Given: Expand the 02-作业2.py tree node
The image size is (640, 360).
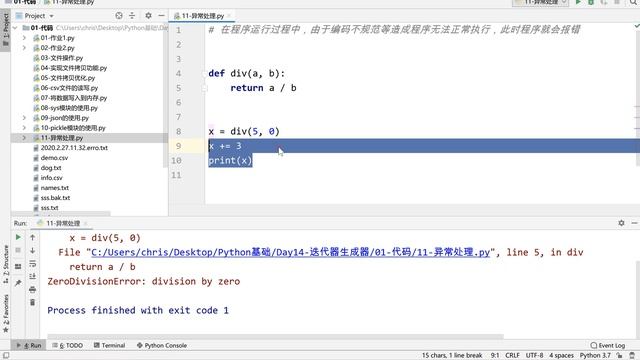Looking at the screenshot, I should pos(24,48).
